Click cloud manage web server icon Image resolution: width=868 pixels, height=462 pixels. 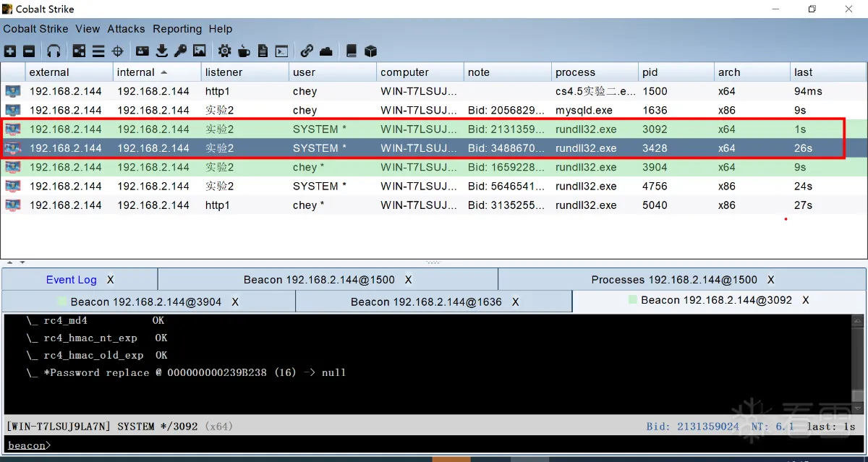[x=326, y=51]
